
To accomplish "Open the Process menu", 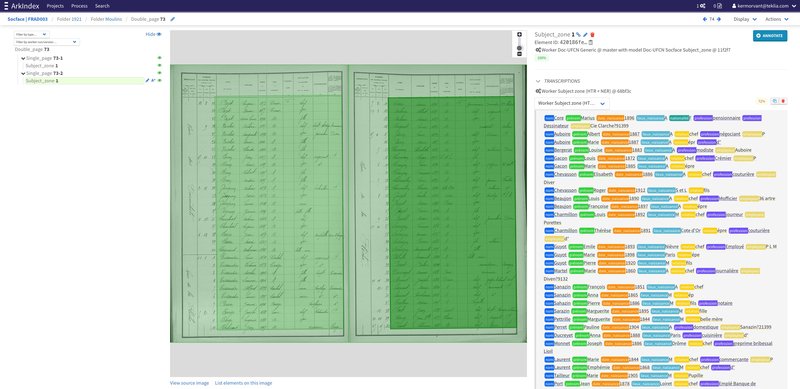I will pos(79,6).
